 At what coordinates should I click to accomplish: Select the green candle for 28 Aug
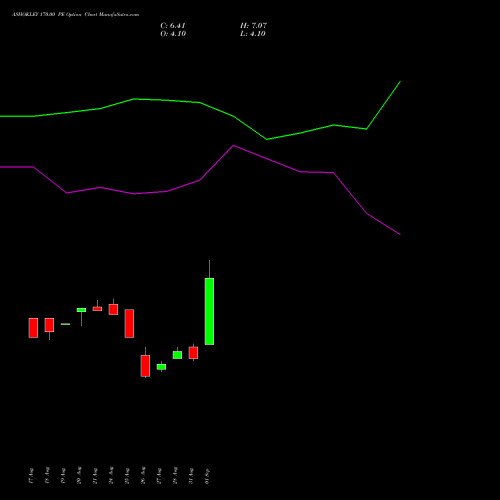point(177,355)
